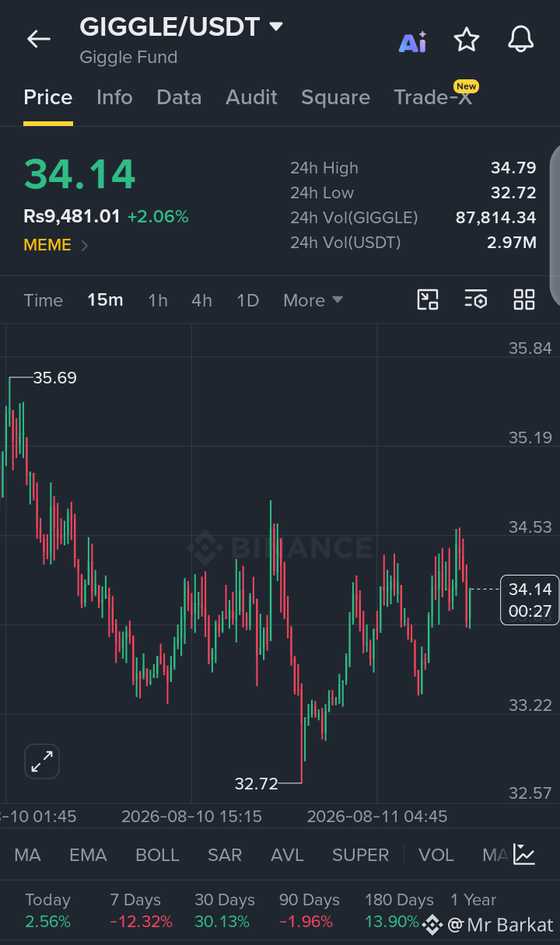
Task: Toggle the SUPER indicator
Action: tap(360, 855)
